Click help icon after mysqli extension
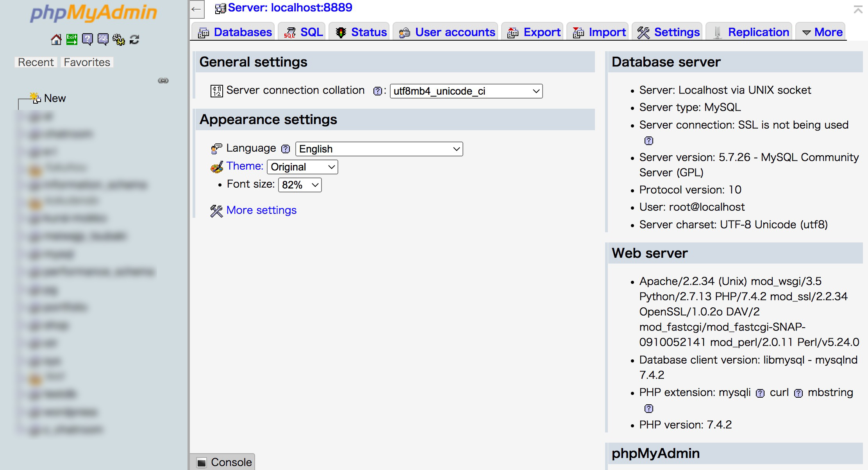Screen dimensions: 868x470 coord(760,393)
